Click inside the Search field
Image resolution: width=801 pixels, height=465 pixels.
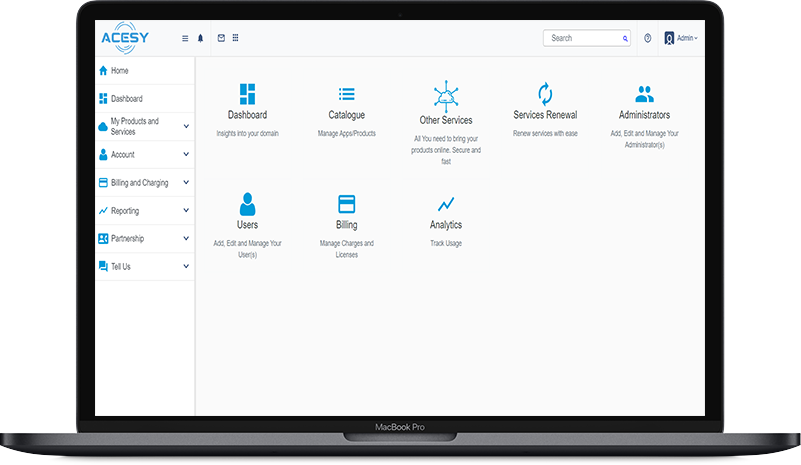pyautogui.click(x=583, y=38)
